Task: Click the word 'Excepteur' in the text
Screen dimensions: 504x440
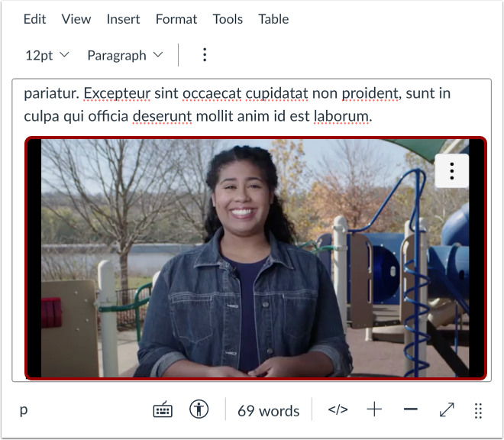Action: coord(117,94)
